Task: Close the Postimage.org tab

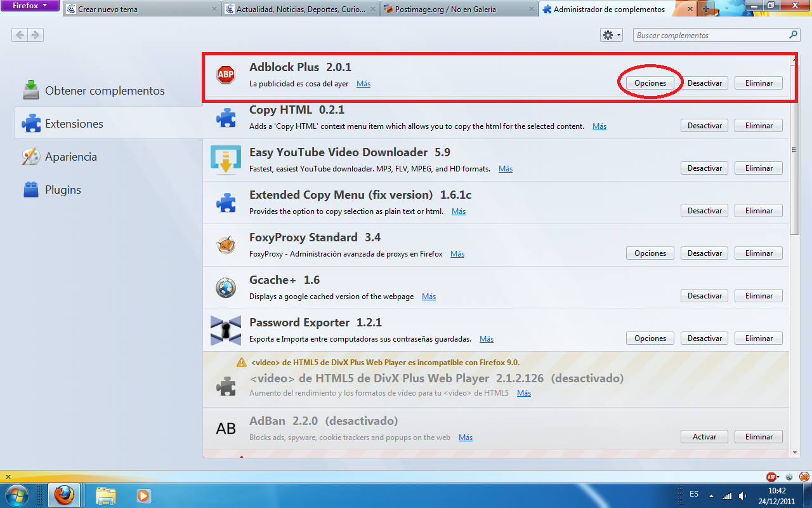Action: (x=530, y=10)
